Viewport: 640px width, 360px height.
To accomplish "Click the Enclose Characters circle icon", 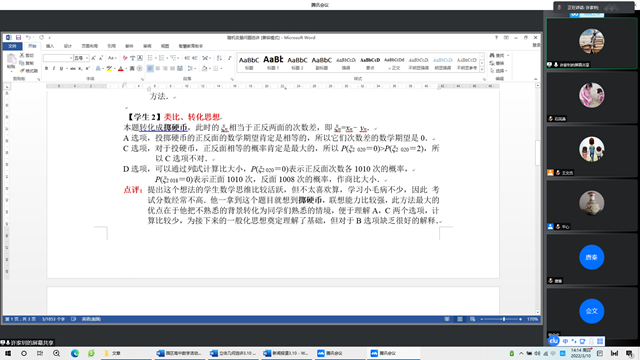I will click(140, 69).
